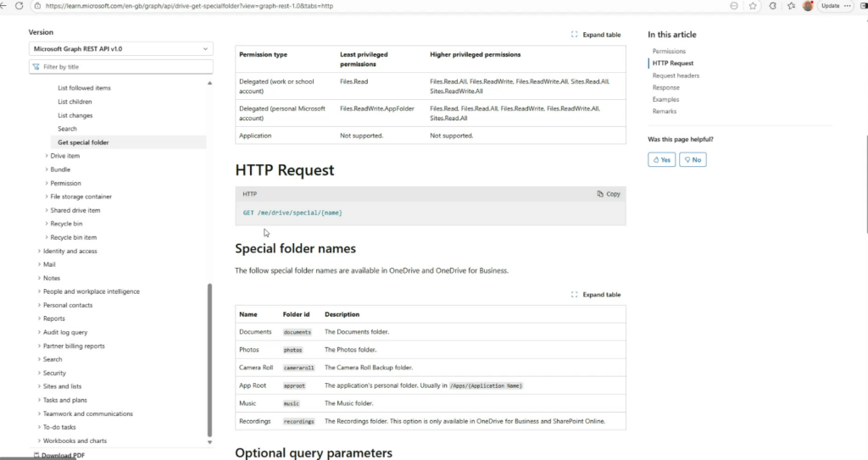Viewport: 868px width, 460px height.
Task: Open the browser three-dots menu
Action: coord(848,6)
